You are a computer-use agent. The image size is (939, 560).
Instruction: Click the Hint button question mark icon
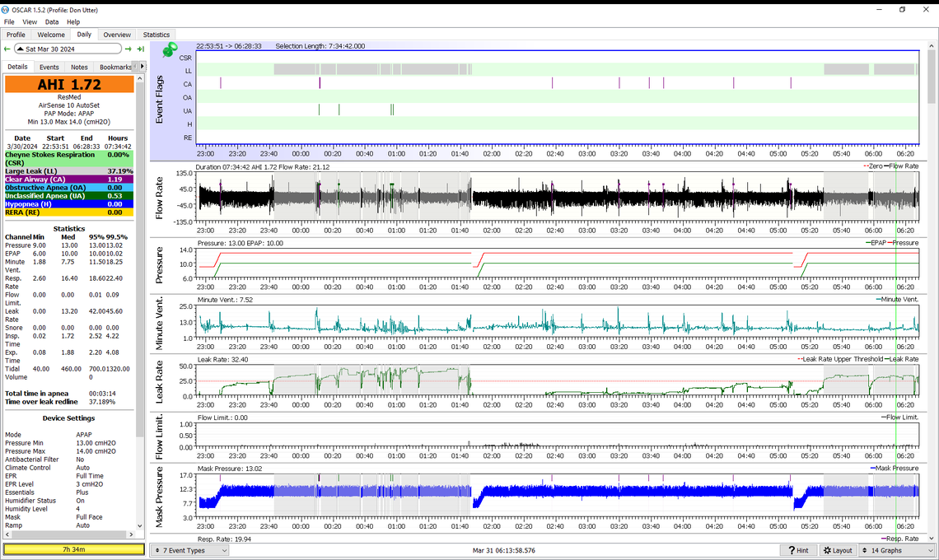coord(791,550)
